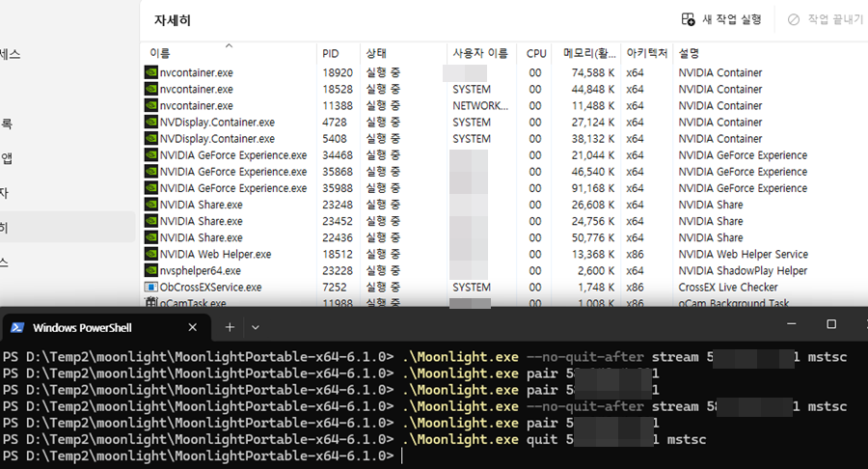Click the description CrossEX Live Checker

pyautogui.click(x=728, y=288)
